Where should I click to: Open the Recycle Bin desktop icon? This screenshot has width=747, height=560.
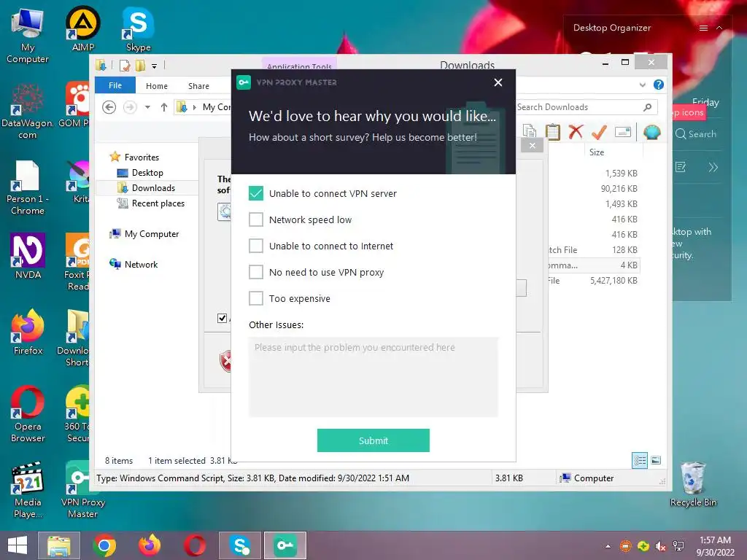pyautogui.click(x=693, y=484)
